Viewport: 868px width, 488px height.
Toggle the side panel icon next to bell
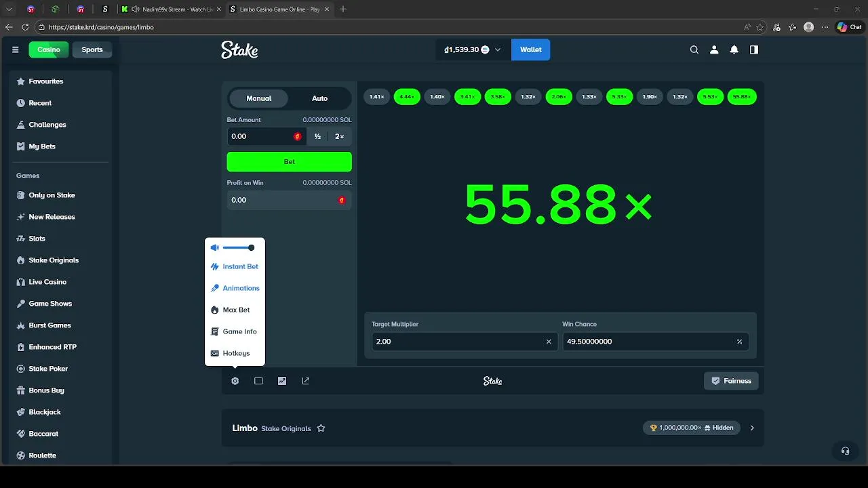(753, 49)
